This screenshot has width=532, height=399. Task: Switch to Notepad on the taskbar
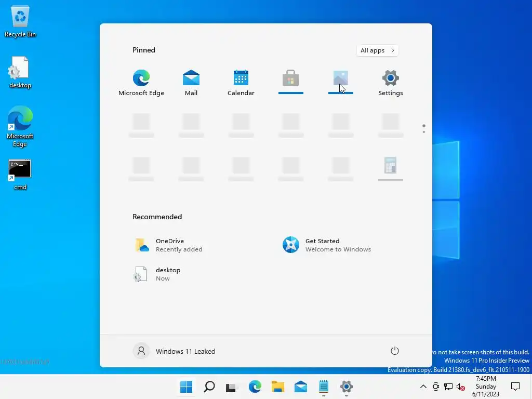click(x=324, y=387)
